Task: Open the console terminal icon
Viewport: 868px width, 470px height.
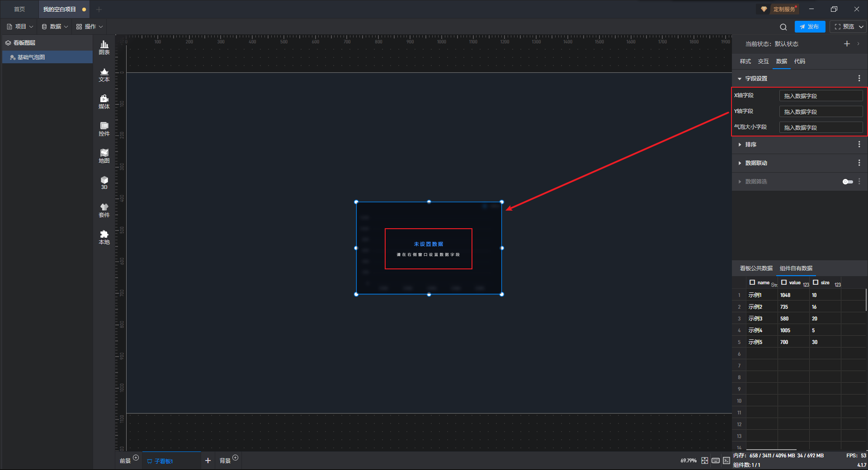Action: [x=726, y=461]
